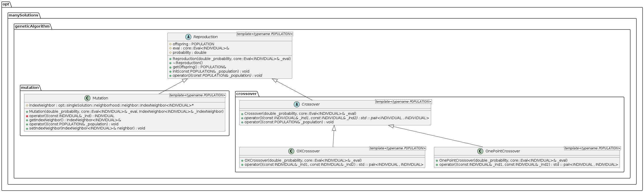This screenshot has width=644, height=192.
Task: Select the 'opt' package tab
Action: click(x=6, y=4)
